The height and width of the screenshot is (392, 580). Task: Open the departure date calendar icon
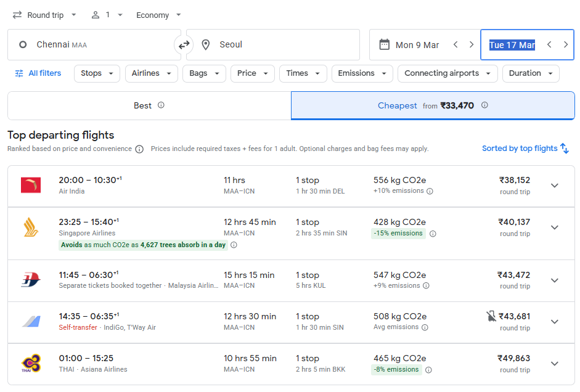coord(386,44)
